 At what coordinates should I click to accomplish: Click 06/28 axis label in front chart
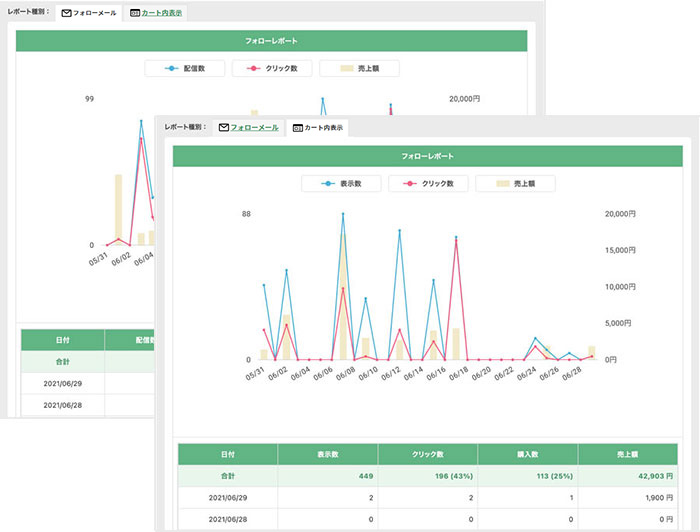click(x=571, y=374)
